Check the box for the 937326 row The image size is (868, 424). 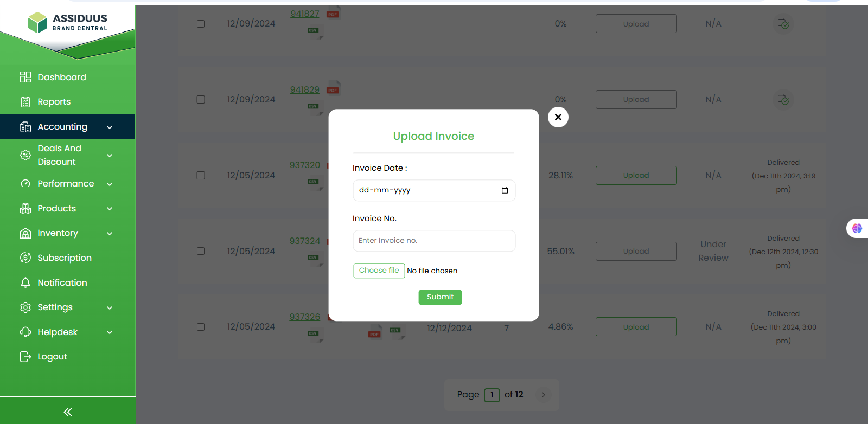[201, 327]
